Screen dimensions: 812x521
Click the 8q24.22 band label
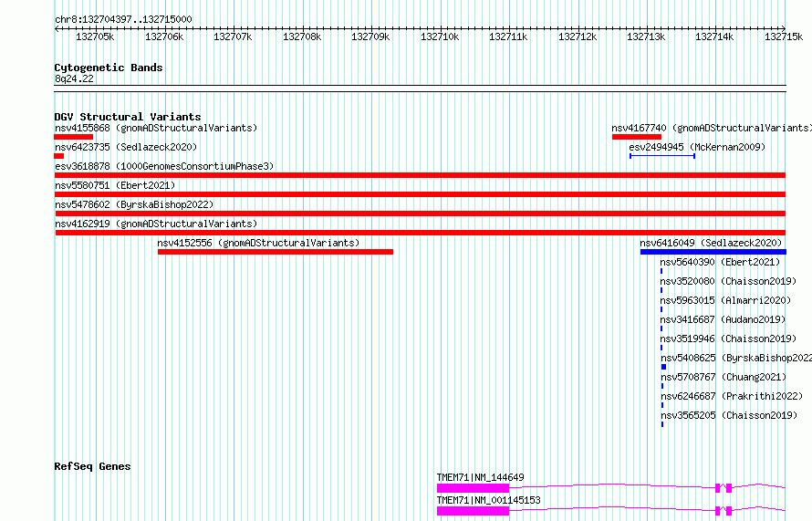74,78
